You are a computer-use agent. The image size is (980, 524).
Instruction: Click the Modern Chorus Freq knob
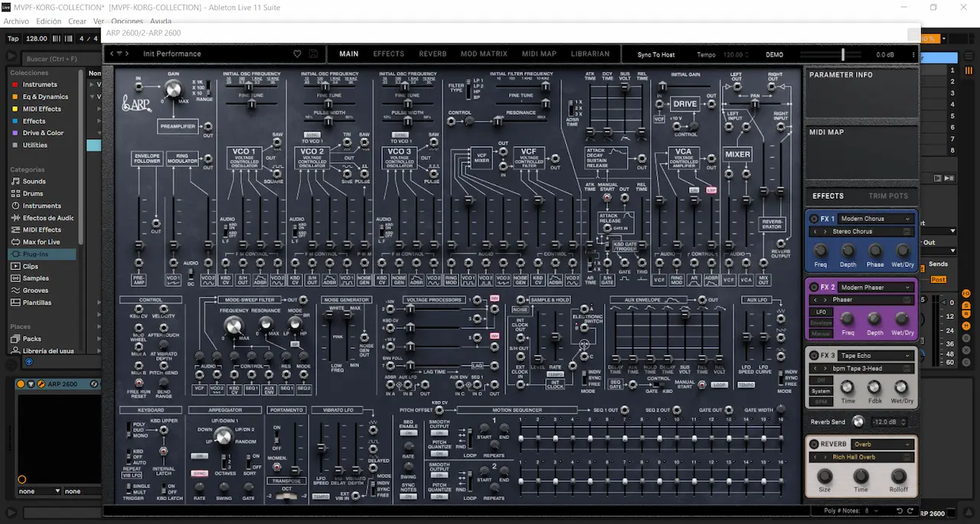[x=821, y=251]
